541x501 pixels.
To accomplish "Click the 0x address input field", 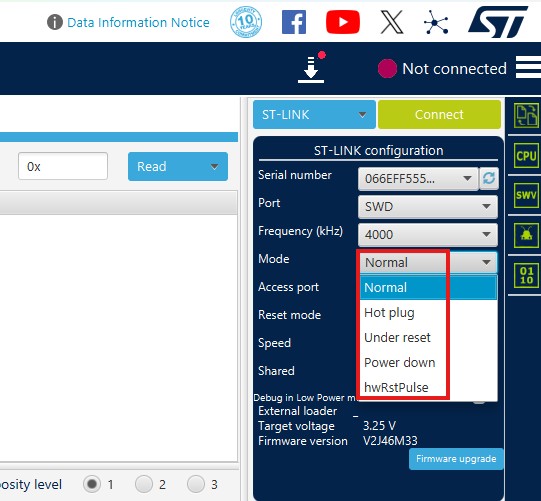I will click(x=63, y=166).
